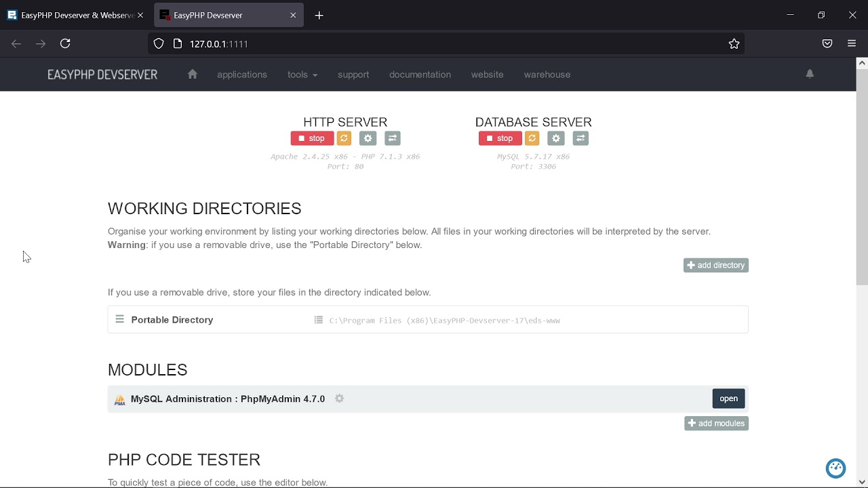This screenshot has height=488, width=868.
Task: Click the Portable Directory hamburger icon
Action: [x=119, y=319]
